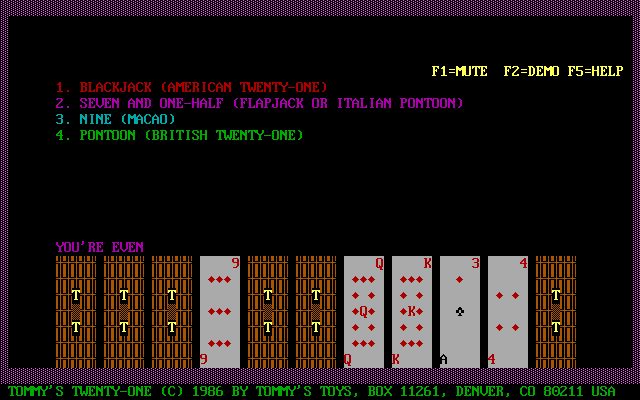Click face-down card directly left of the Queen
The width and height of the screenshot is (640, 400).
(x=316, y=312)
